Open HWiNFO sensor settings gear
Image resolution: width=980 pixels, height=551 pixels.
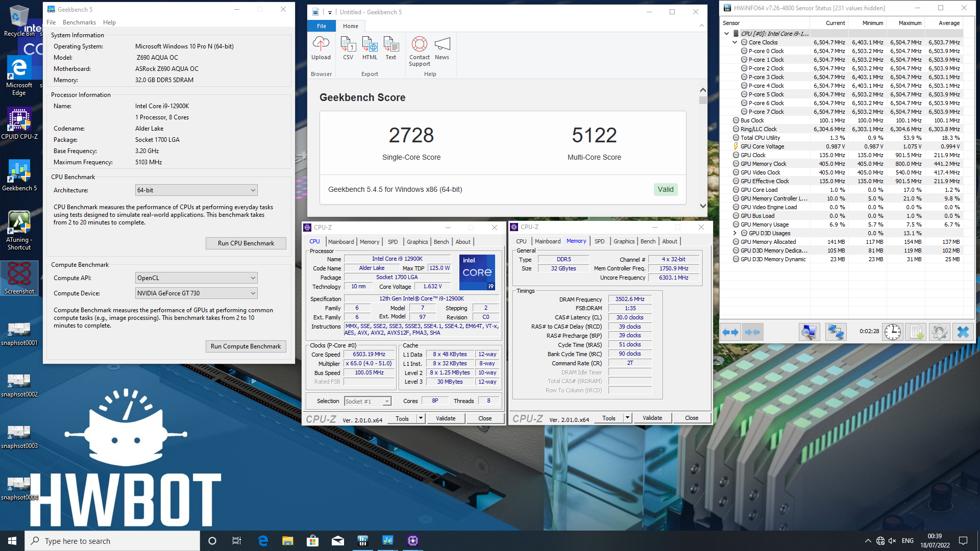click(x=939, y=332)
